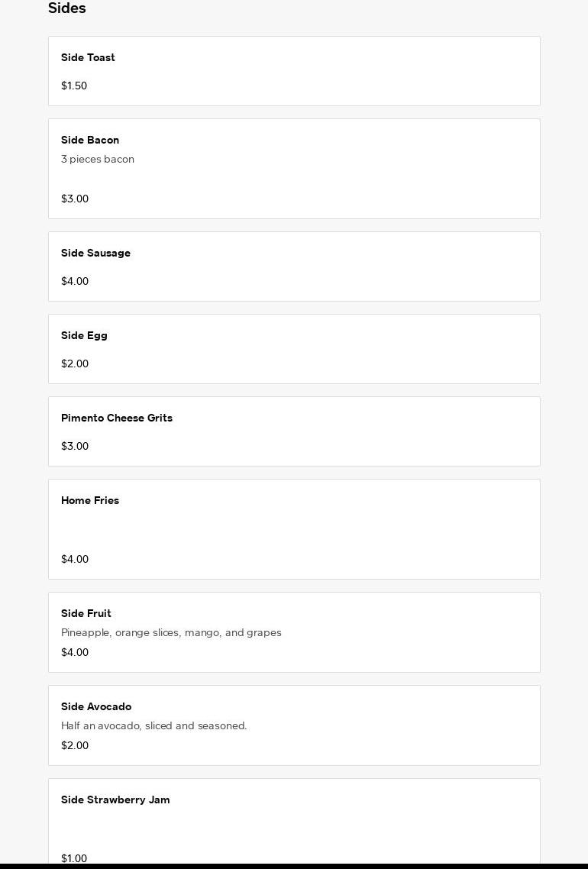
Task: Select the Home Fries card
Action: click(294, 528)
